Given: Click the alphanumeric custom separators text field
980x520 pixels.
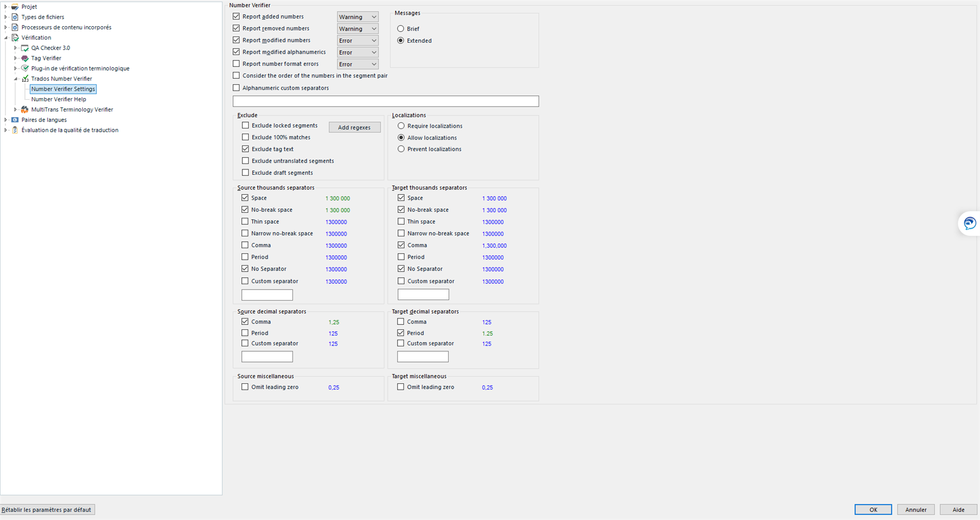Looking at the screenshot, I should pyautogui.click(x=385, y=101).
